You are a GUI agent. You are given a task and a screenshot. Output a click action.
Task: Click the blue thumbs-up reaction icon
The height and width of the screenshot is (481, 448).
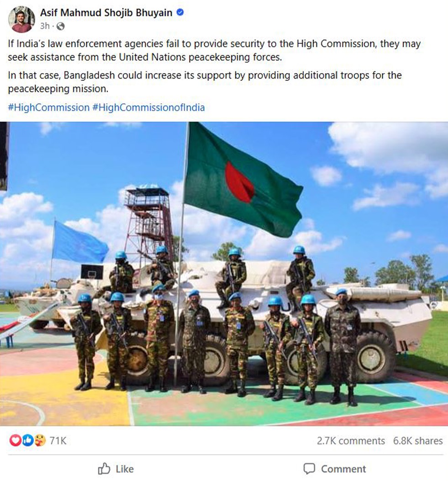click(27, 440)
